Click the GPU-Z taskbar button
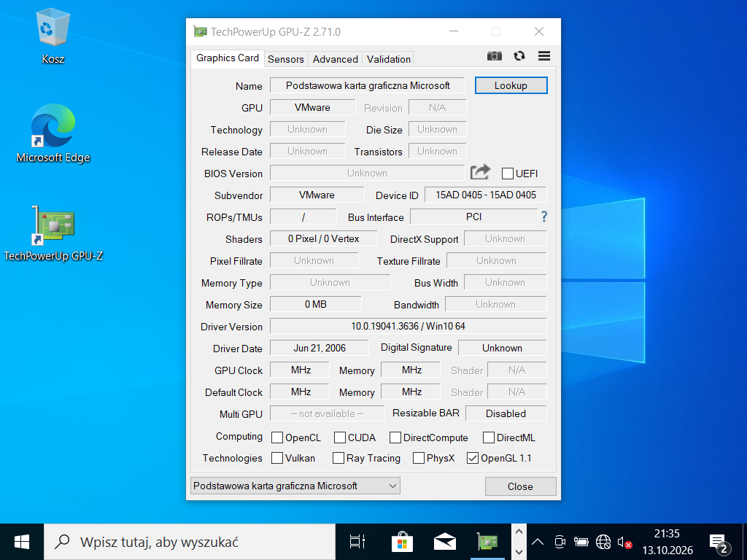 487,542
